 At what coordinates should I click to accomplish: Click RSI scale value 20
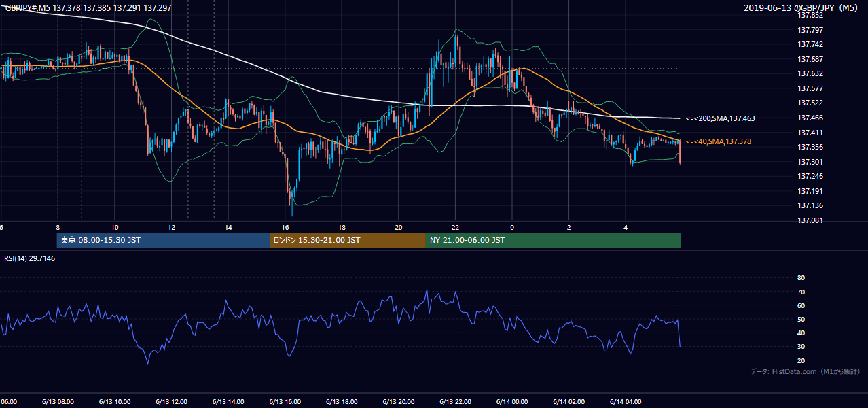pos(801,360)
